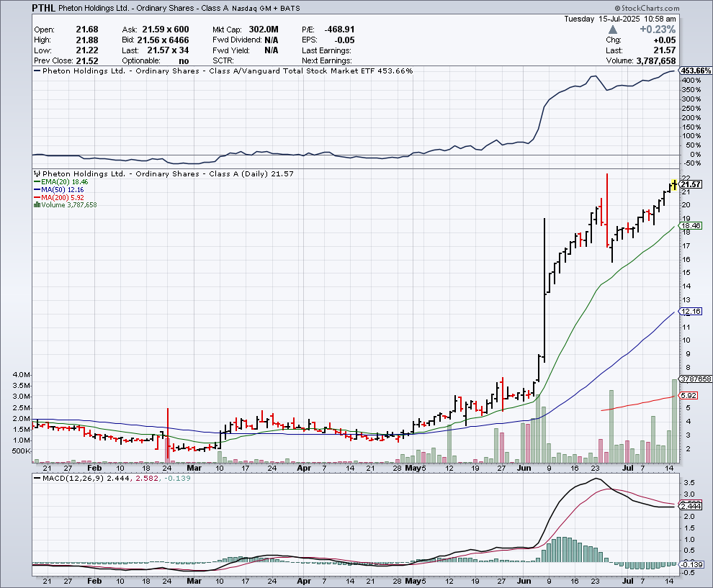
Task: Click the StockCharts.com label at top right
Action: (x=647, y=8)
